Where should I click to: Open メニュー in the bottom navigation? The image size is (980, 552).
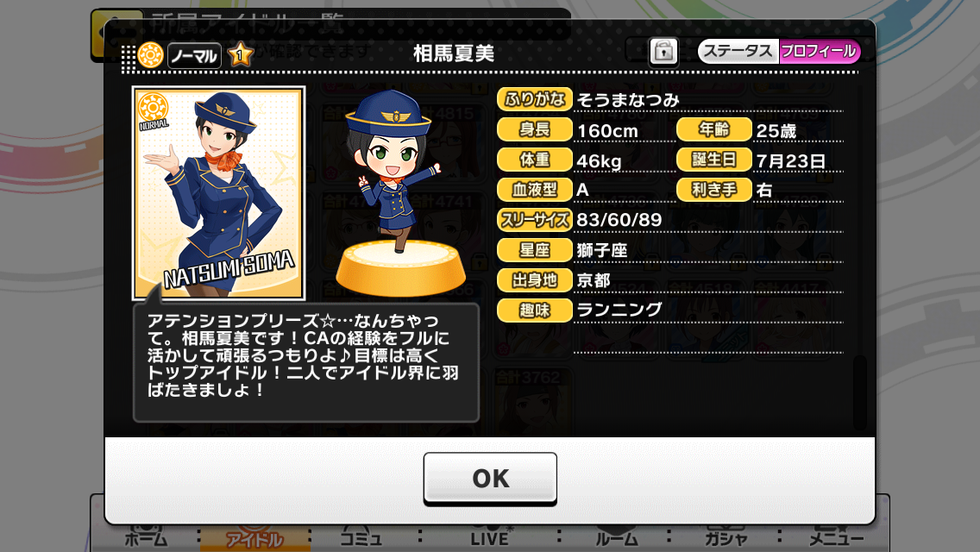[836, 538]
